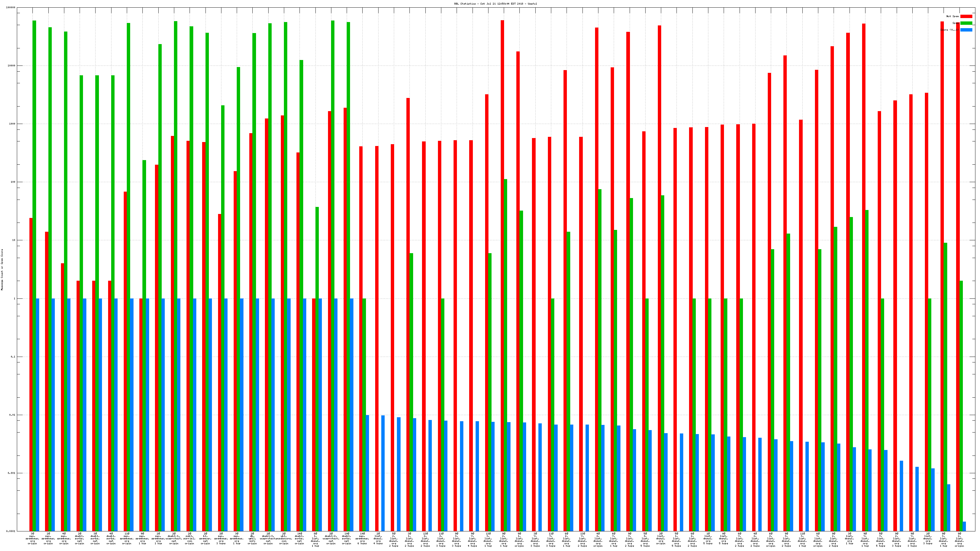Click the dnsbl-1.uceprotect.net origin axis label

pos(174,538)
